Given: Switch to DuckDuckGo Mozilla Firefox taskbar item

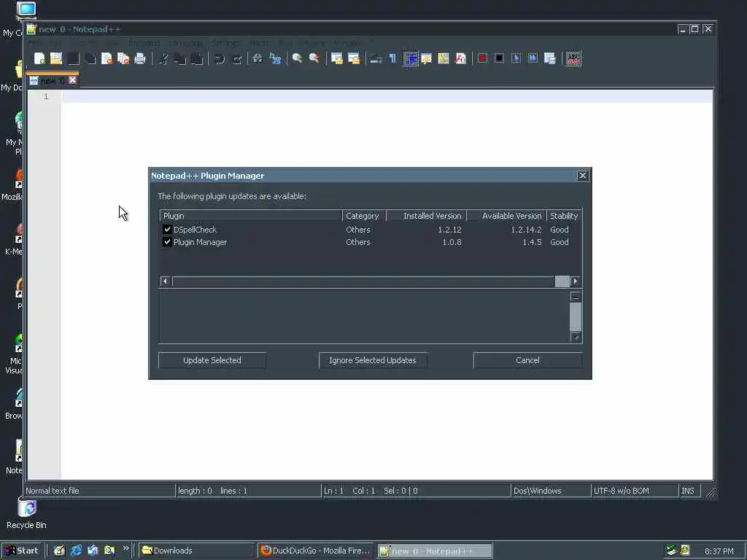Looking at the screenshot, I should pyautogui.click(x=315, y=551).
